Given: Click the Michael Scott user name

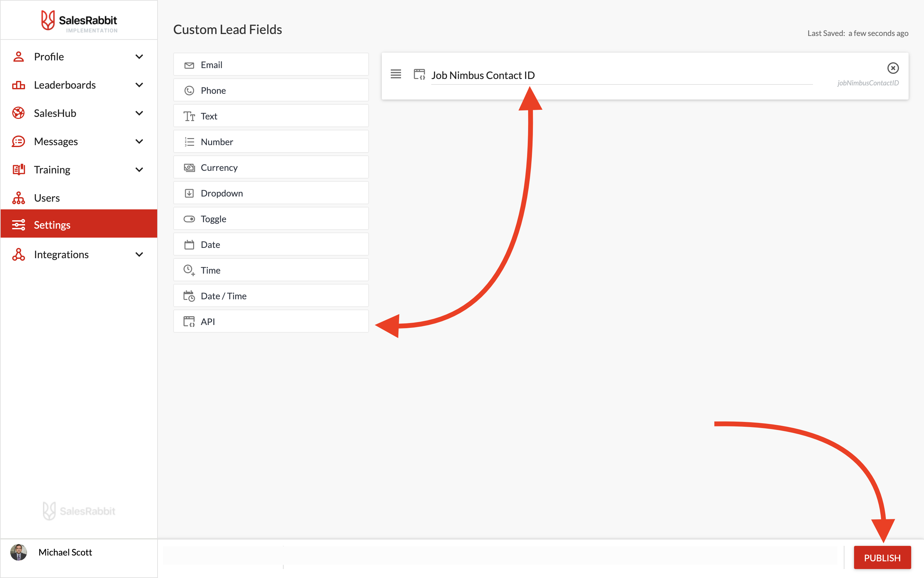Looking at the screenshot, I should coord(65,552).
